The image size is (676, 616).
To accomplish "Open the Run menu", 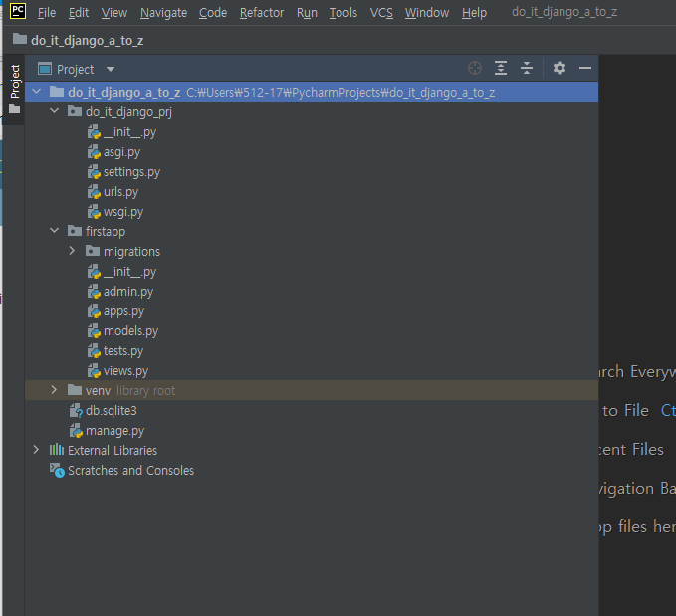I will coord(307,13).
